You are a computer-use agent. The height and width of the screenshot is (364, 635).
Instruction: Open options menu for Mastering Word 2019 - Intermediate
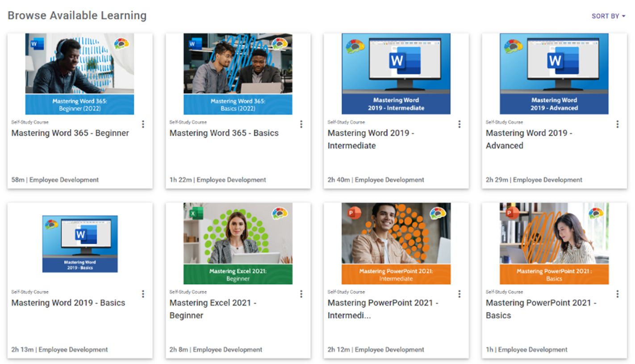tap(459, 124)
